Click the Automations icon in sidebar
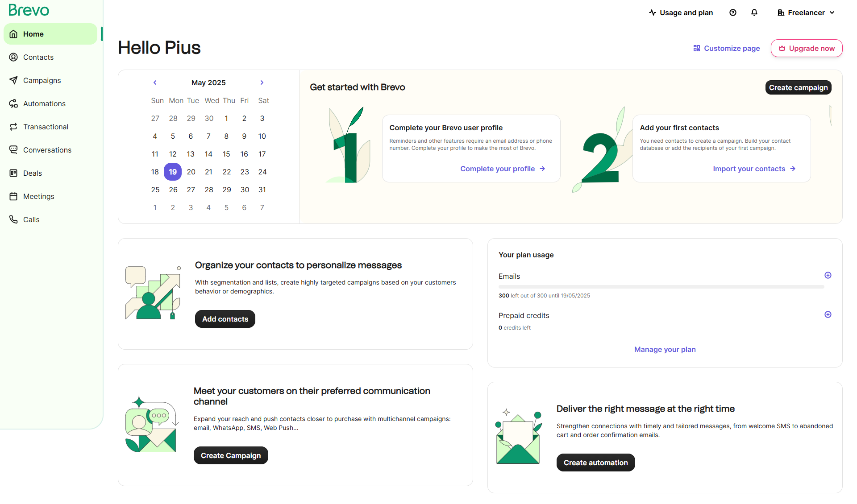The height and width of the screenshot is (504, 857). tap(14, 103)
